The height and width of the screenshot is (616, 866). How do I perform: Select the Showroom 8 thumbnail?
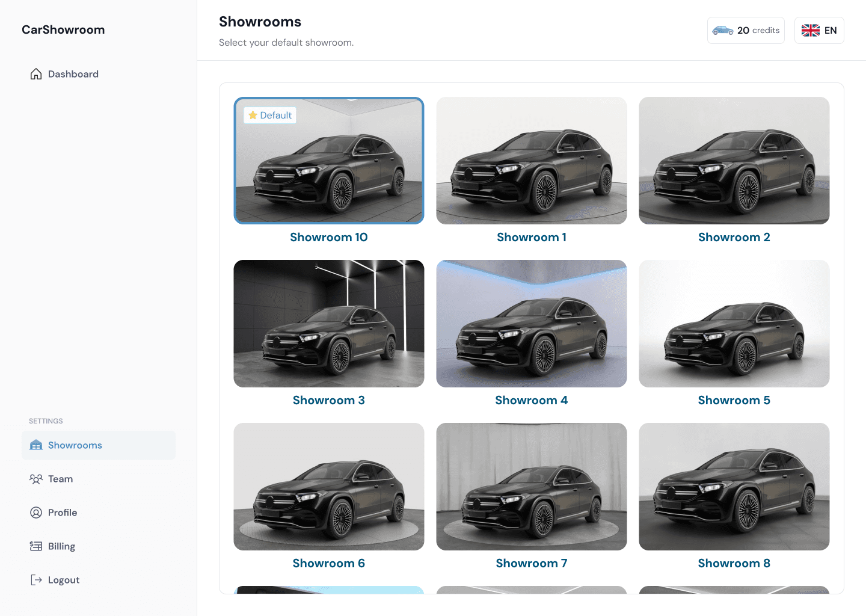(734, 487)
